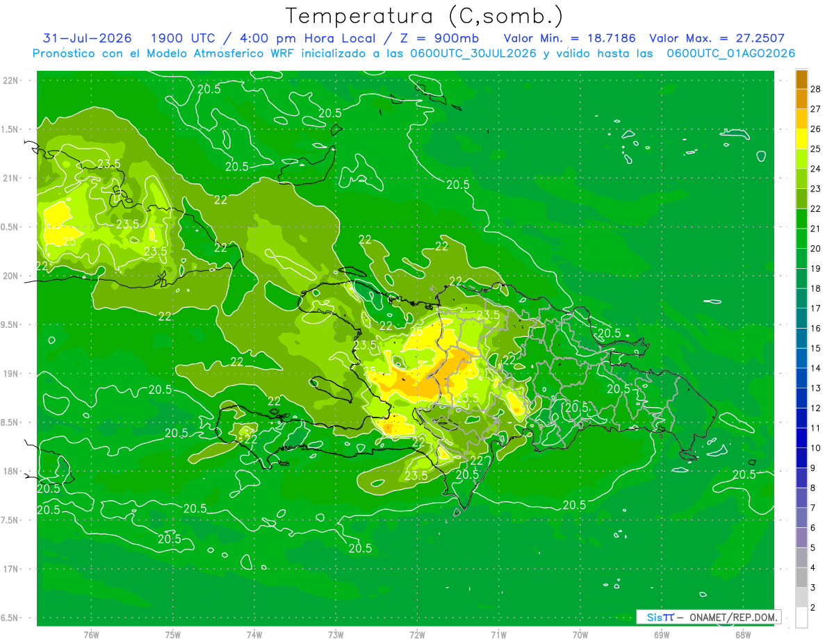This screenshot has height=644, width=834.
Task: Click the title 'Temperatura (C,somb.)'
Action: (425, 15)
